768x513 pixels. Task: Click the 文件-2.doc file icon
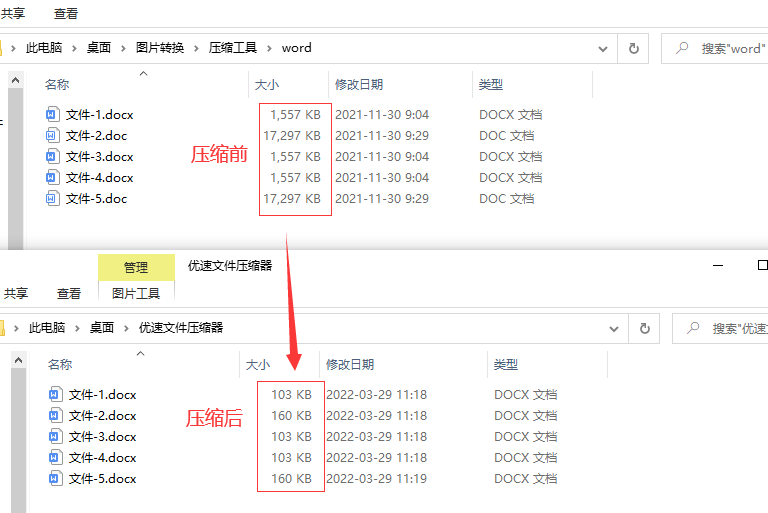click(x=52, y=135)
